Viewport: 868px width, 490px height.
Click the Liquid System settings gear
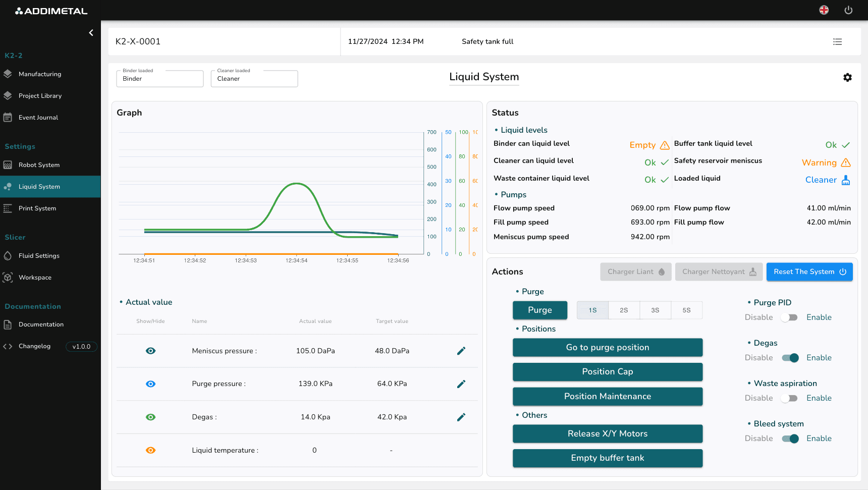coord(847,77)
